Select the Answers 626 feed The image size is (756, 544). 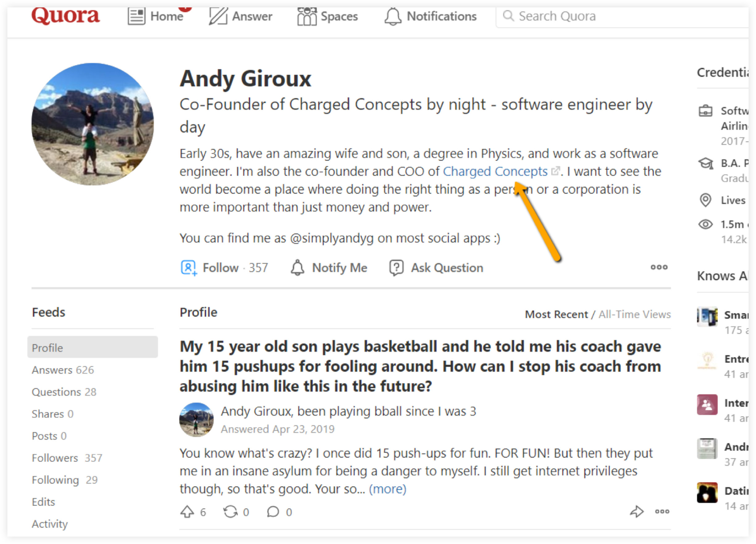[63, 370]
